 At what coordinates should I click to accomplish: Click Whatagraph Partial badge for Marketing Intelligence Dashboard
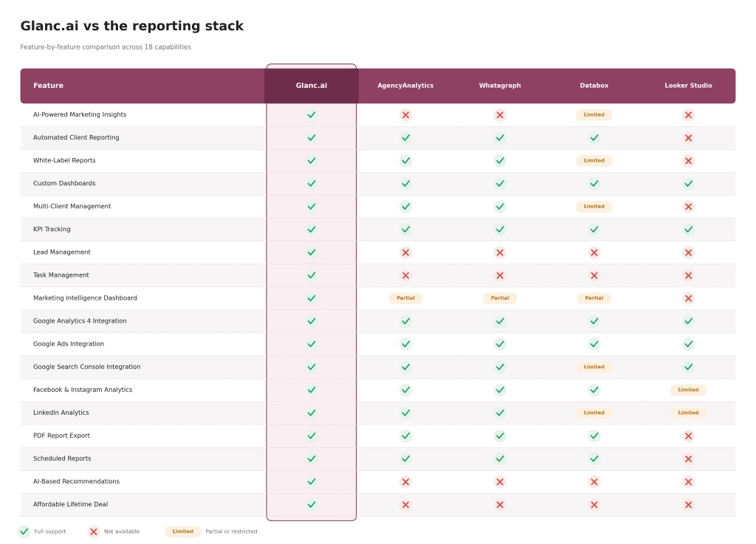tap(500, 297)
